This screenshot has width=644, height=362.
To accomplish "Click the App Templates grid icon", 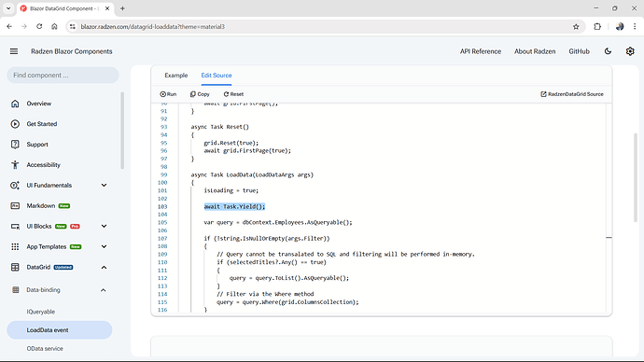I will [15, 246].
